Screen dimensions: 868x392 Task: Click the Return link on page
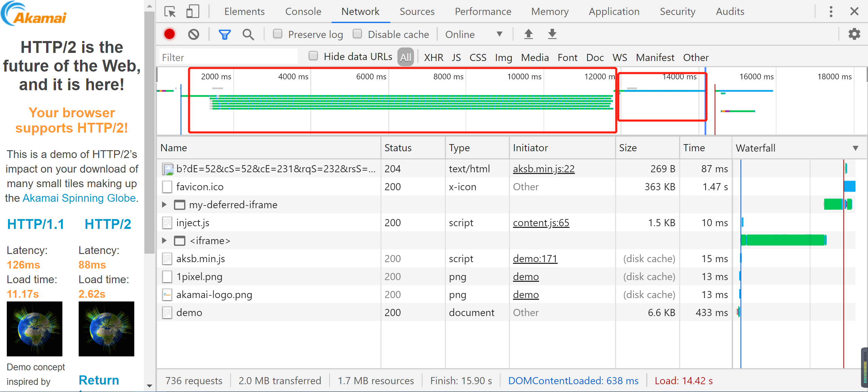coord(99,380)
